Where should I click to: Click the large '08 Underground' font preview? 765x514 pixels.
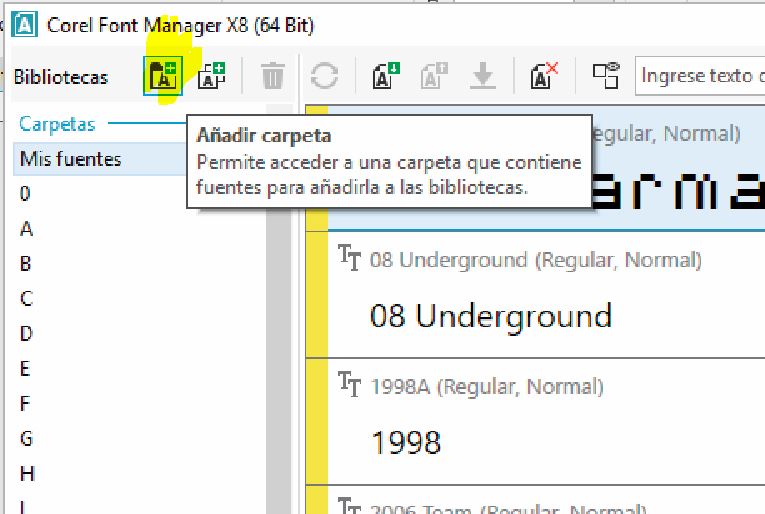(491, 317)
